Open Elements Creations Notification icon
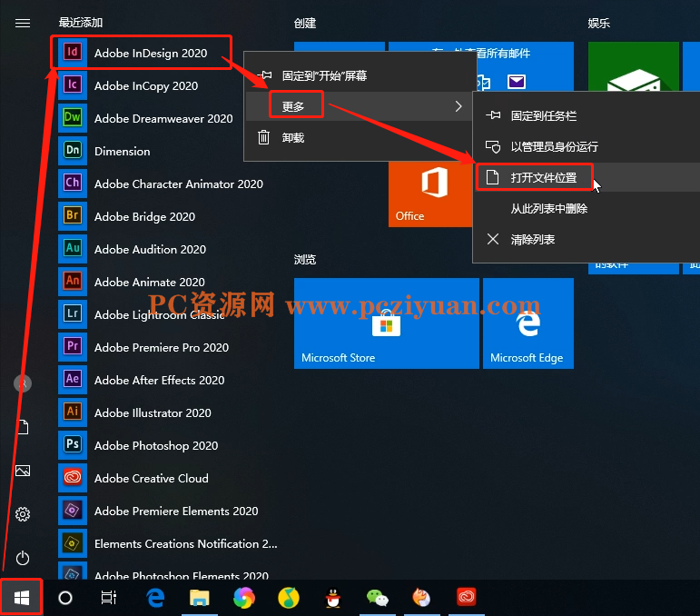This screenshot has height=616, width=700. coord(73,543)
